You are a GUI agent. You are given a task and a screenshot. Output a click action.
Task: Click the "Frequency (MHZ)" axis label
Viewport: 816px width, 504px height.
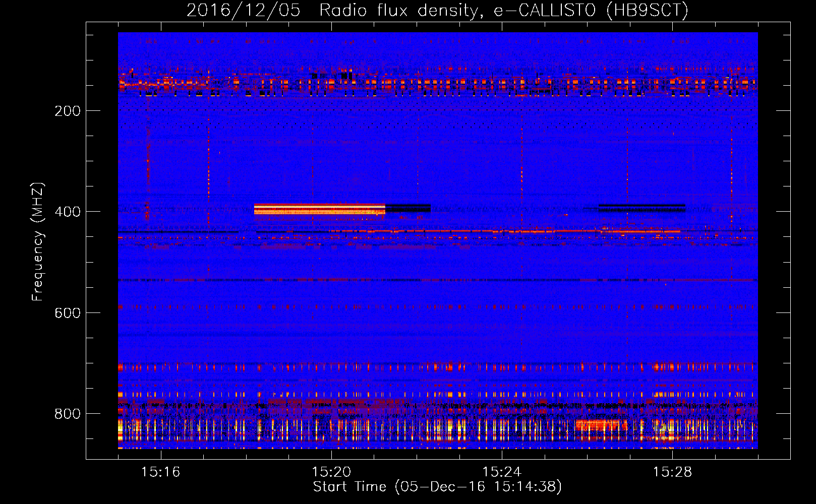pos(38,242)
